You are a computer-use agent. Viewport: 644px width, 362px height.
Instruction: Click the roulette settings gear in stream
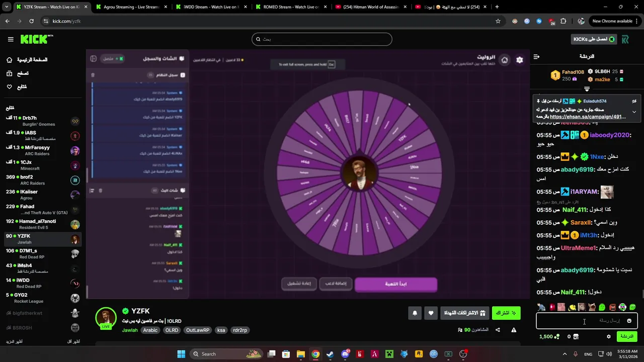point(520,60)
